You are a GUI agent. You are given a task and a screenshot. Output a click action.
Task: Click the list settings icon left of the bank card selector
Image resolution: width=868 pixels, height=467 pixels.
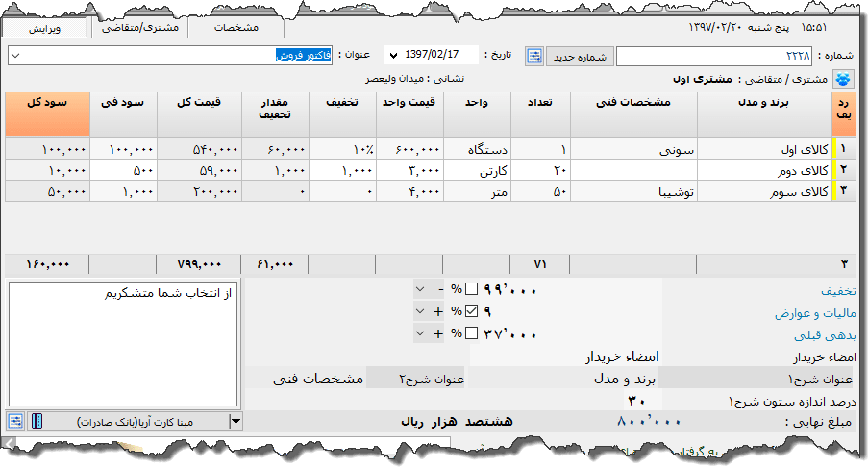[x=16, y=421]
